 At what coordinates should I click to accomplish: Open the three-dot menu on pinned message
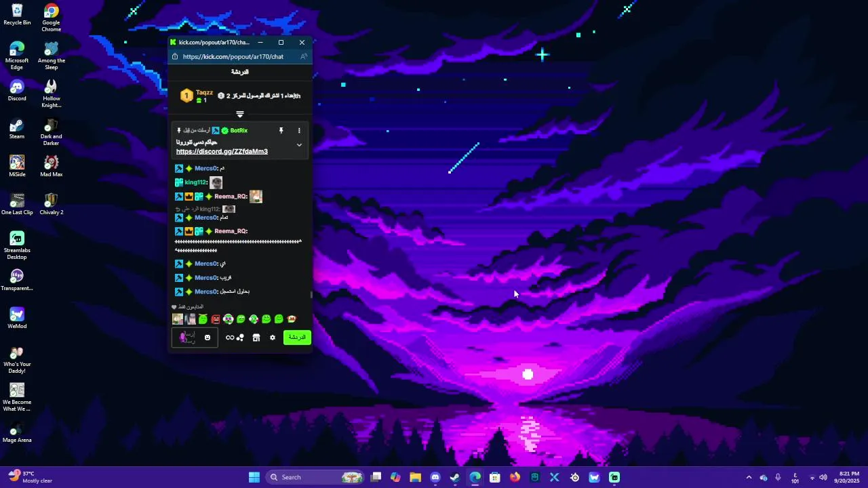click(299, 131)
